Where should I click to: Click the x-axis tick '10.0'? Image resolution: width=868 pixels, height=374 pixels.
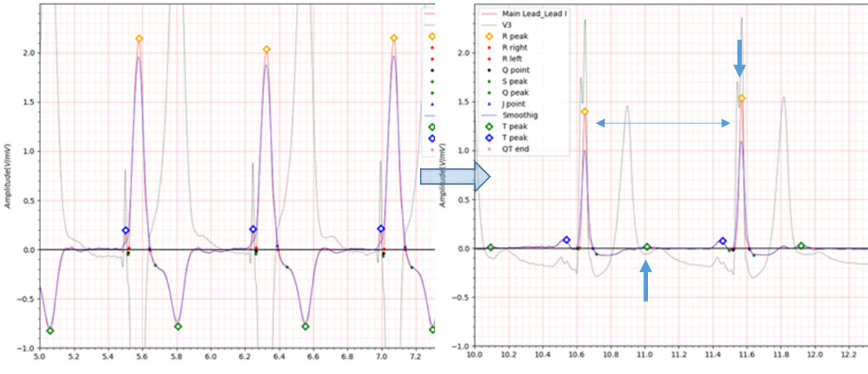coord(475,355)
